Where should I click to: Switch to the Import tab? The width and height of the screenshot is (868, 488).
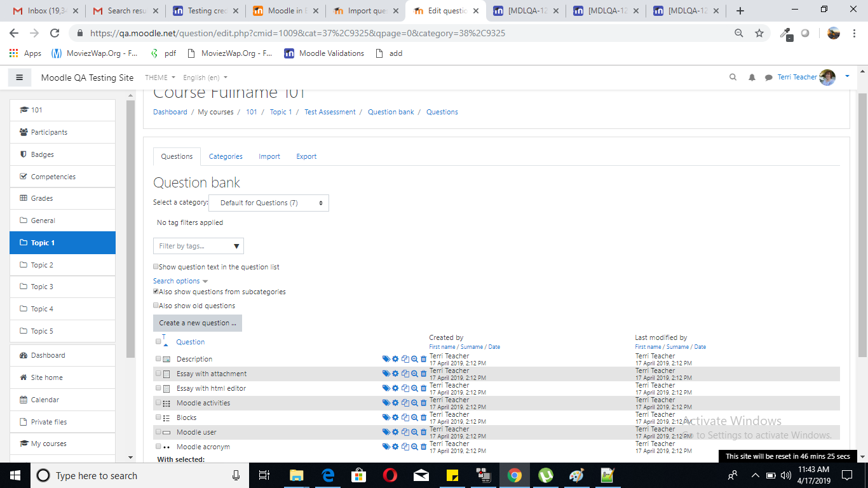pos(269,156)
